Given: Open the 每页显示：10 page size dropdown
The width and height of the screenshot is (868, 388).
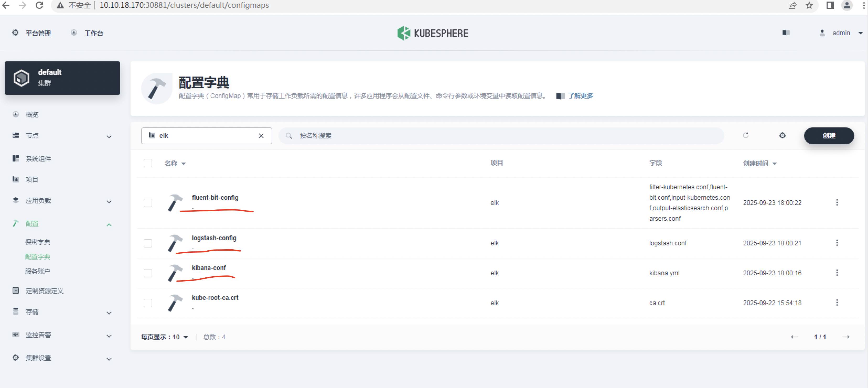Looking at the screenshot, I should click(164, 336).
